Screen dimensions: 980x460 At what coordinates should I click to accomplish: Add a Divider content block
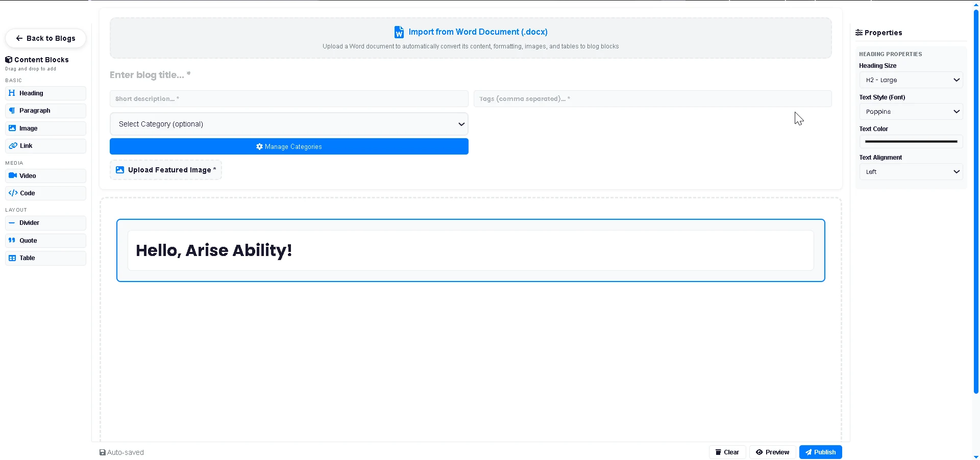(x=45, y=223)
